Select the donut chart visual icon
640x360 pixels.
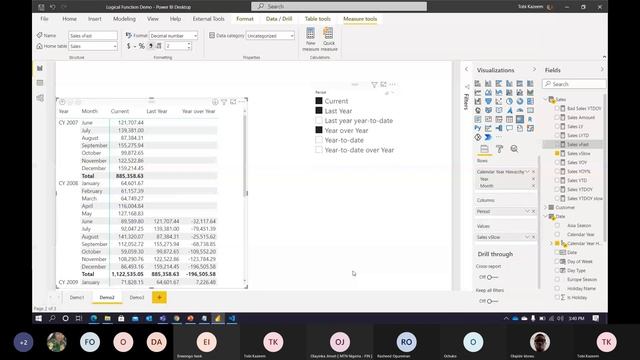coord(520,101)
